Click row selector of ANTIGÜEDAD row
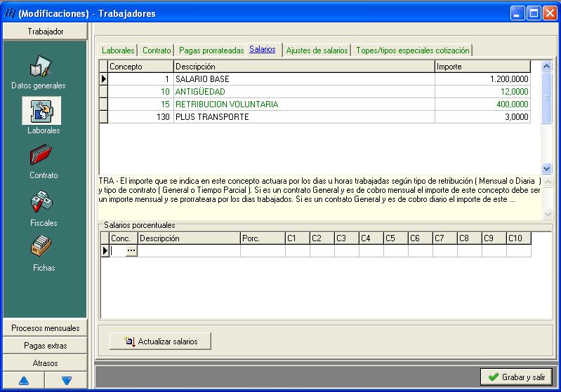The image size is (561, 392). [x=104, y=91]
